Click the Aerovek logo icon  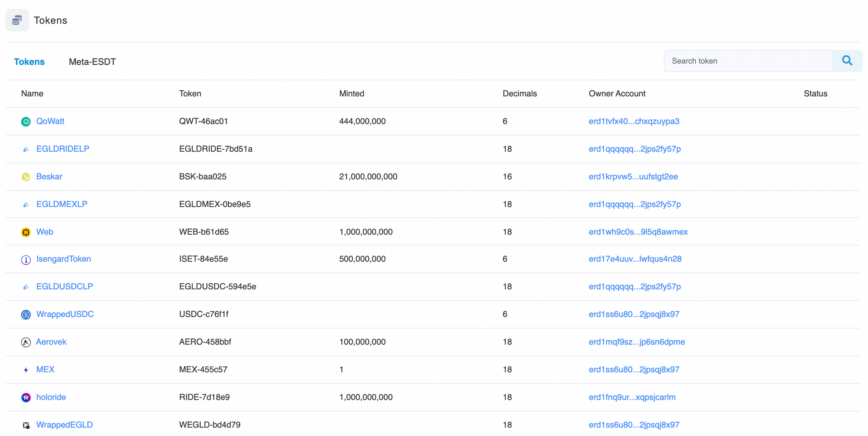26,342
